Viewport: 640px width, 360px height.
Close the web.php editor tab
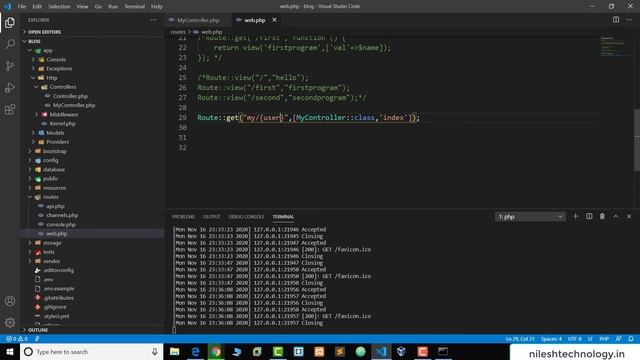tap(274, 20)
